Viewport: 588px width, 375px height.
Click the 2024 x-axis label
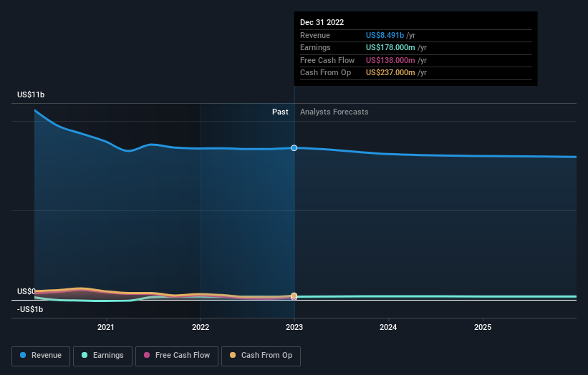pyautogui.click(x=388, y=327)
